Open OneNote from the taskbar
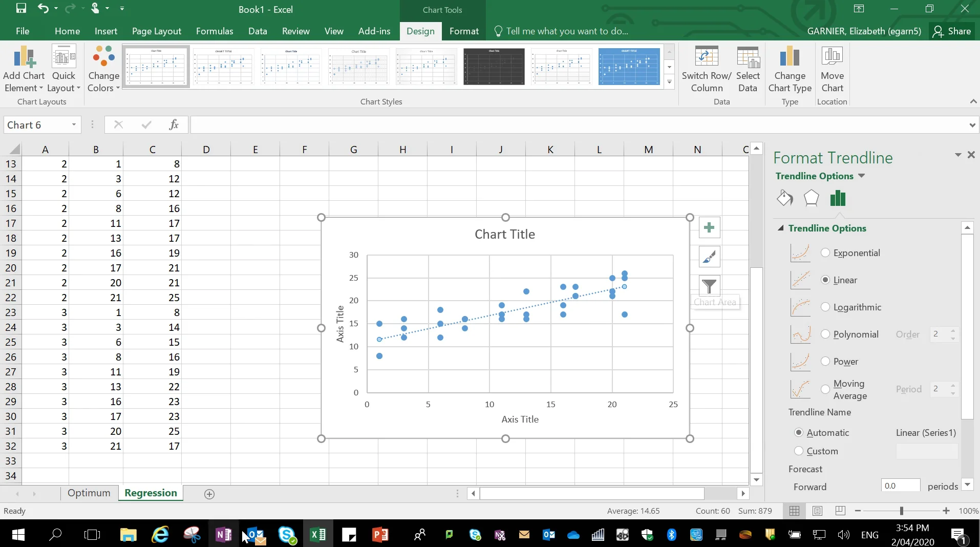The height and width of the screenshot is (547, 980). pyautogui.click(x=224, y=535)
